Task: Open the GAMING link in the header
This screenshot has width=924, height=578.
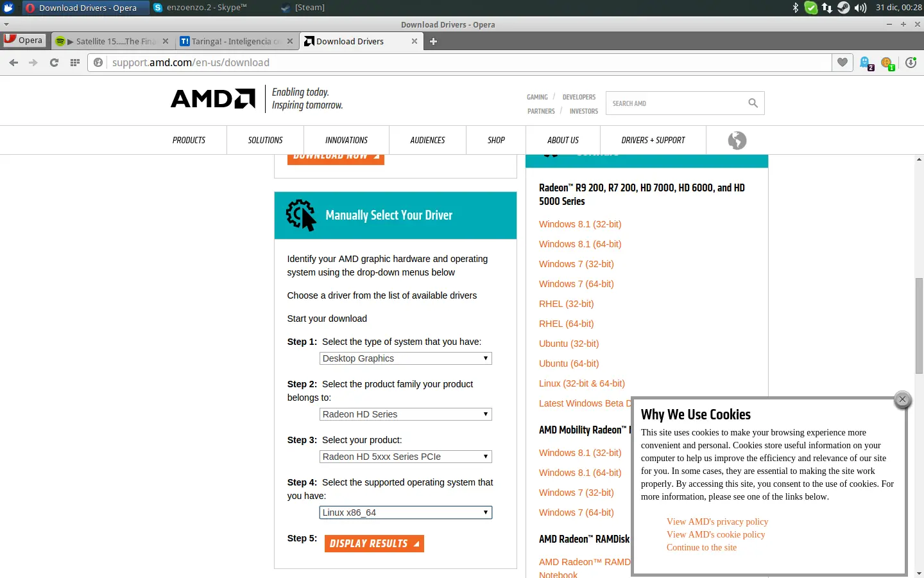Action: (x=537, y=97)
